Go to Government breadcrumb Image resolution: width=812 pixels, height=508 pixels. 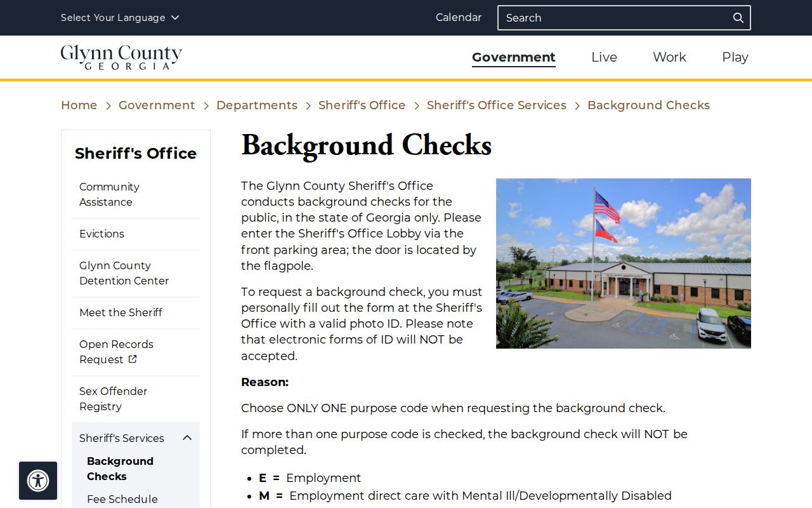coord(157,105)
